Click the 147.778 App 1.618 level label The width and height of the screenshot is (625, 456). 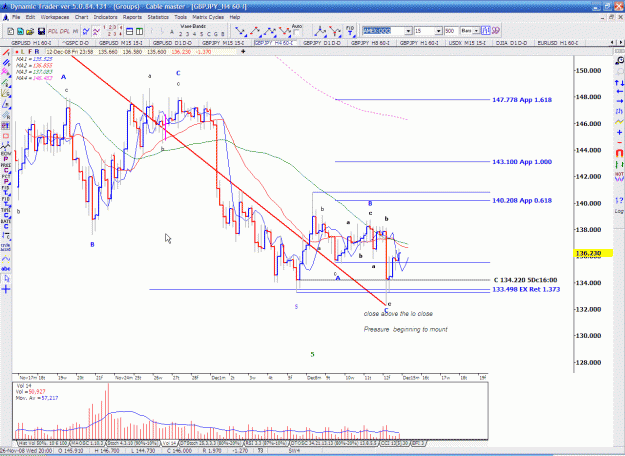[x=522, y=100]
